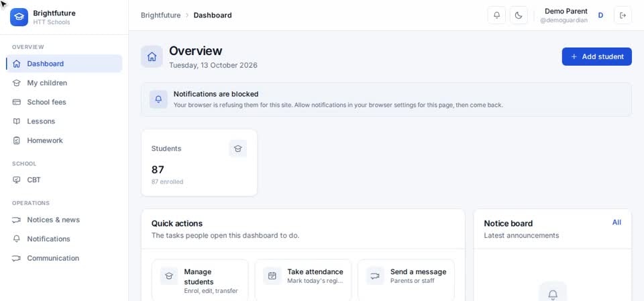The width and height of the screenshot is (644, 301).
Task: Click the Brightfuture school name in sidebar
Action: [54, 13]
